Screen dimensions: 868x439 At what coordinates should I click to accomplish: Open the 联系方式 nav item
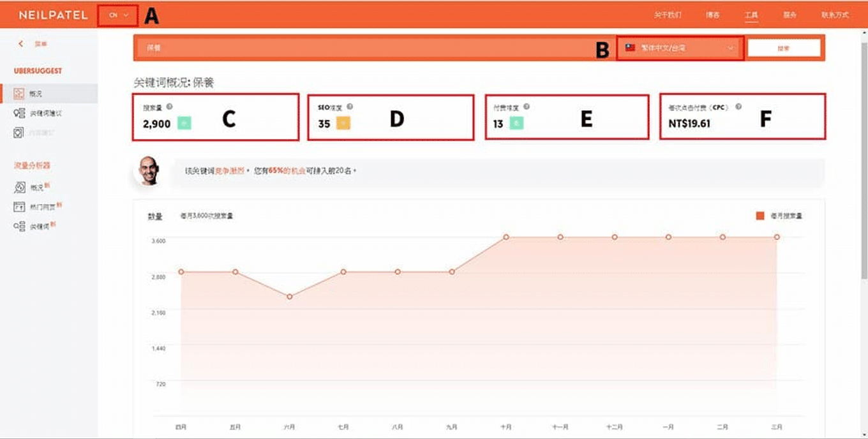(835, 15)
